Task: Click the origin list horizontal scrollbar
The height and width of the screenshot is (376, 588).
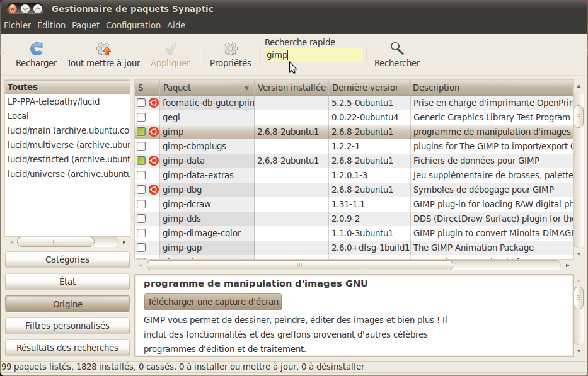Action: (x=55, y=242)
